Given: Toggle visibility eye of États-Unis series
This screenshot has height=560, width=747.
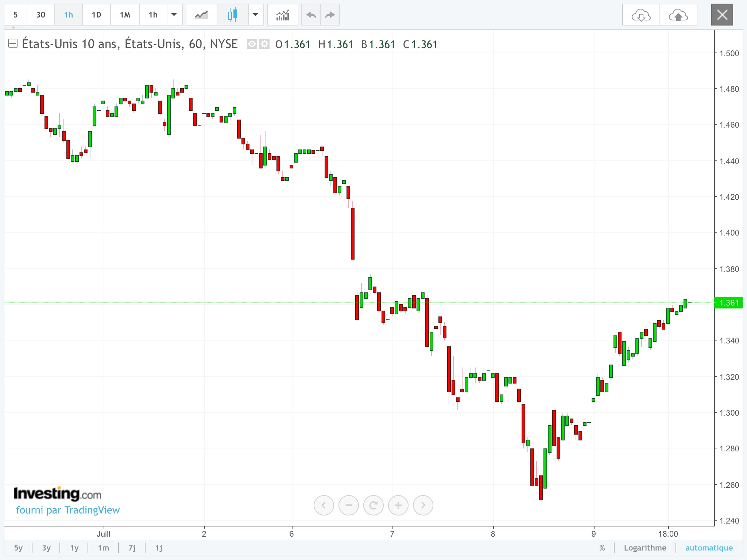Looking at the screenshot, I should [x=252, y=44].
